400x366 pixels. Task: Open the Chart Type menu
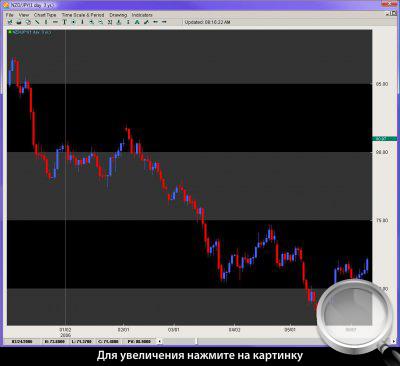[45, 15]
